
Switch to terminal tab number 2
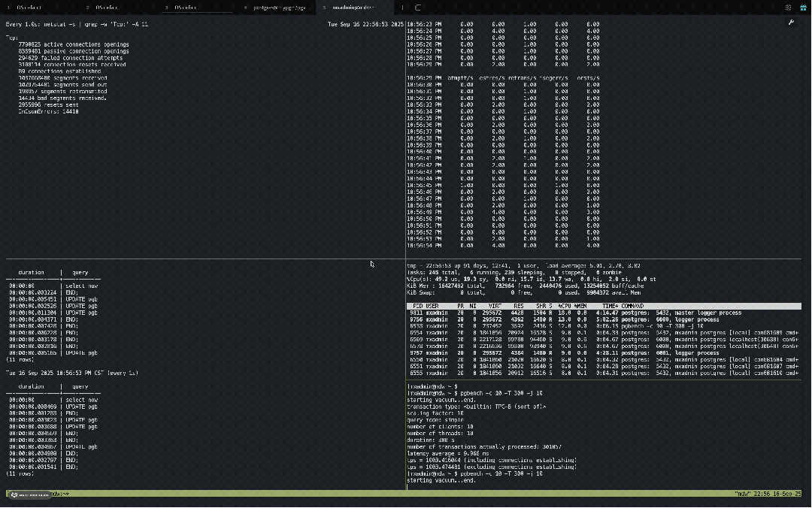coord(119,8)
